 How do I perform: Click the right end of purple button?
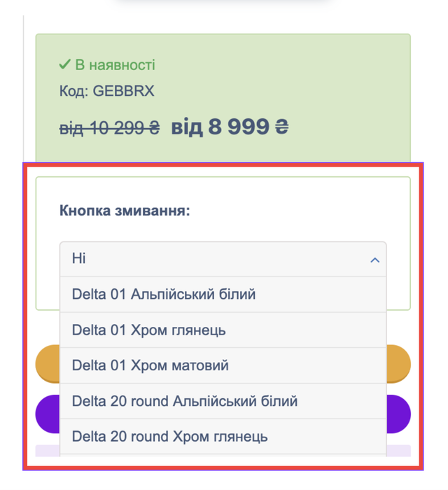pyautogui.click(x=398, y=414)
